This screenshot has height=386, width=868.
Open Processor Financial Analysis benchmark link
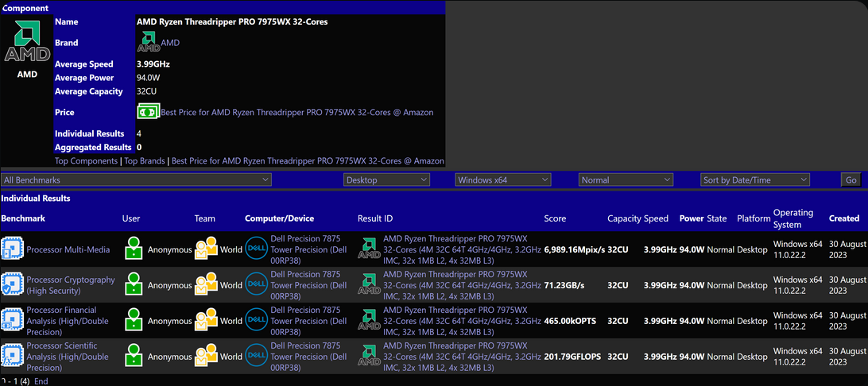coord(68,321)
